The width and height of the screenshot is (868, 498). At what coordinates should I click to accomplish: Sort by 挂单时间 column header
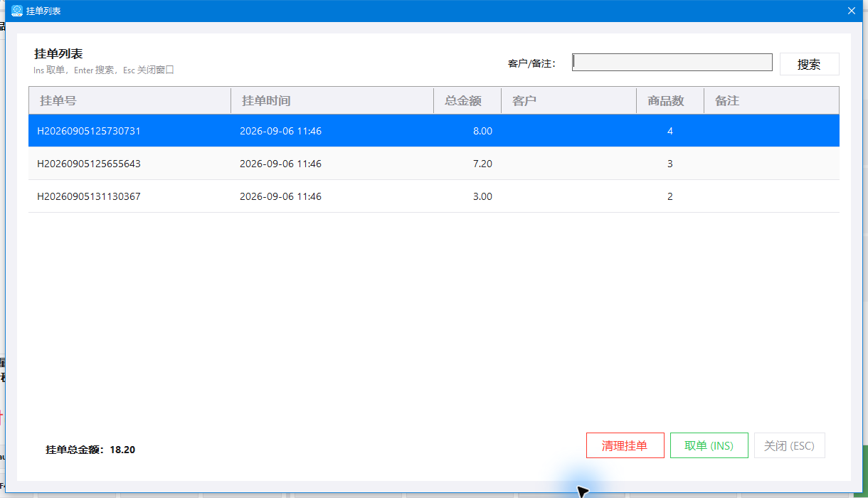pos(332,100)
